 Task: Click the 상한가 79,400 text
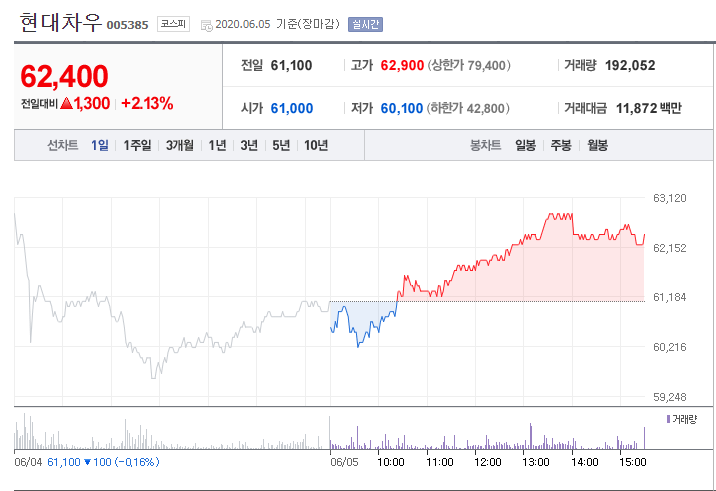[x=469, y=65]
